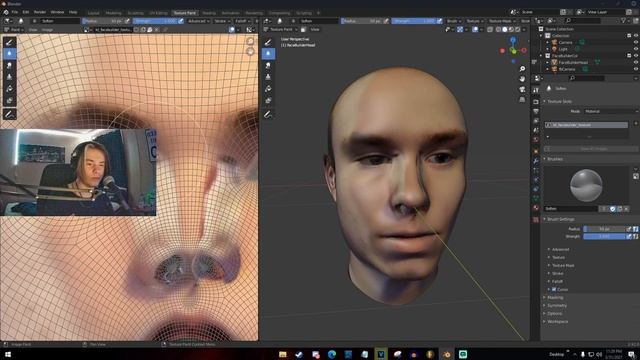Select the Soften tool in 3D viewport
The width and height of the screenshot is (640, 360).
tap(268, 53)
